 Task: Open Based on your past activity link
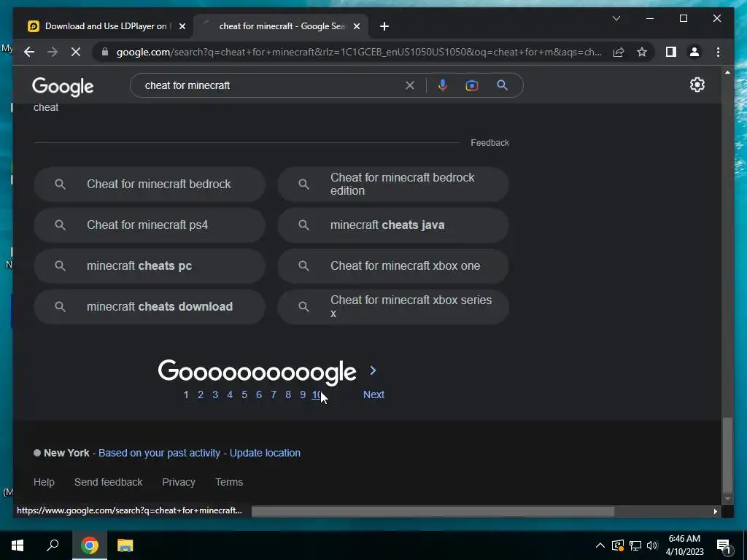coord(160,454)
